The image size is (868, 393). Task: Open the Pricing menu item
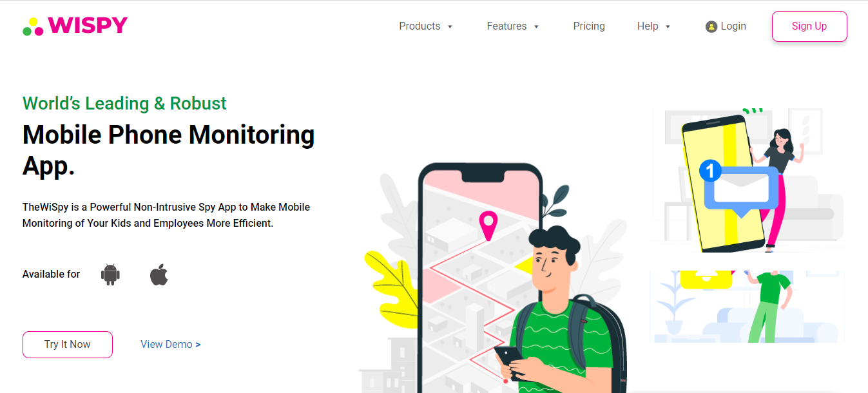(x=589, y=26)
